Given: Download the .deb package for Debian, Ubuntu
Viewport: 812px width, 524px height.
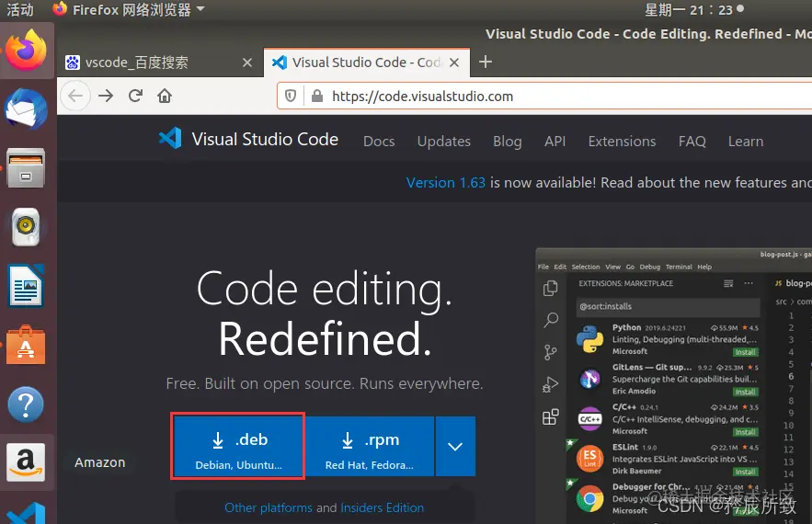Looking at the screenshot, I should tap(238, 447).
